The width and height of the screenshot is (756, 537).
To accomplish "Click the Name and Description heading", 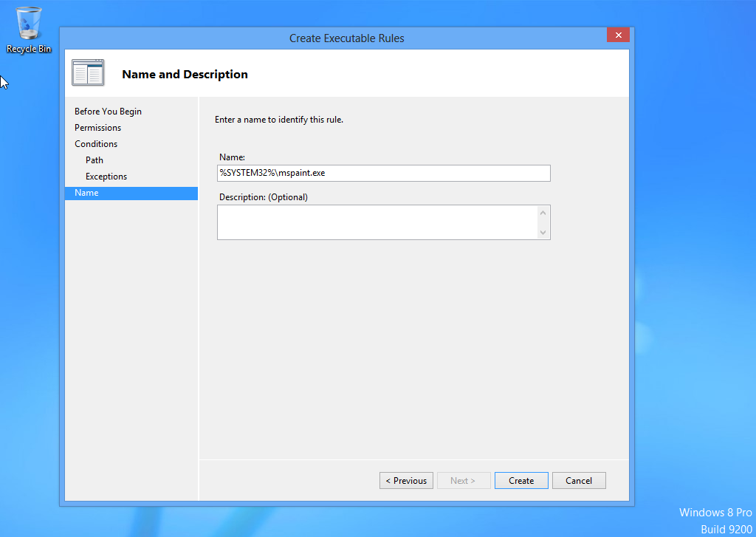I will (x=185, y=75).
